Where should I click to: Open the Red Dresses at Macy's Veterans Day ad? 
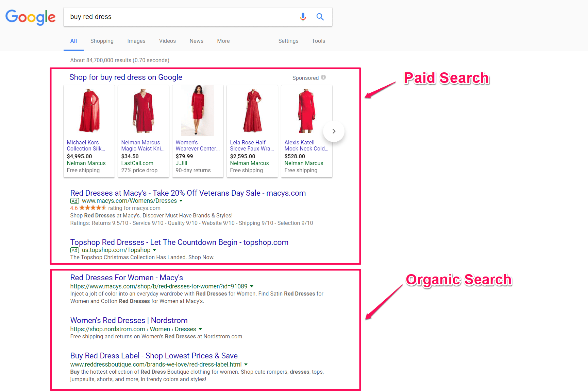[188, 193]
